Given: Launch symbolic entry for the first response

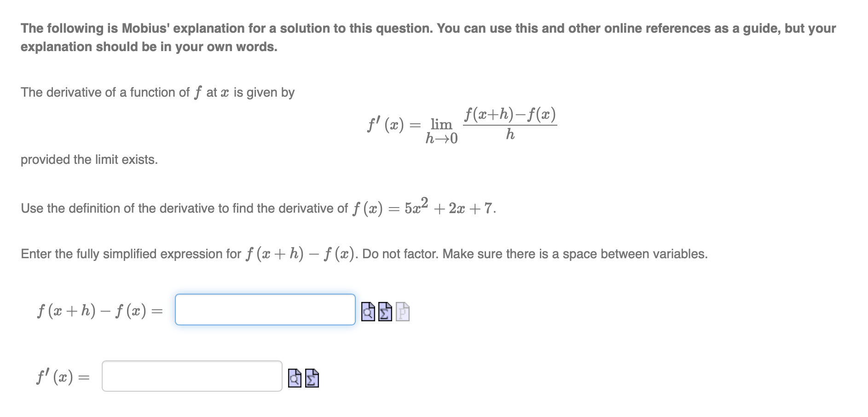Looking at the screenshot, I should (x=385, y=311).
